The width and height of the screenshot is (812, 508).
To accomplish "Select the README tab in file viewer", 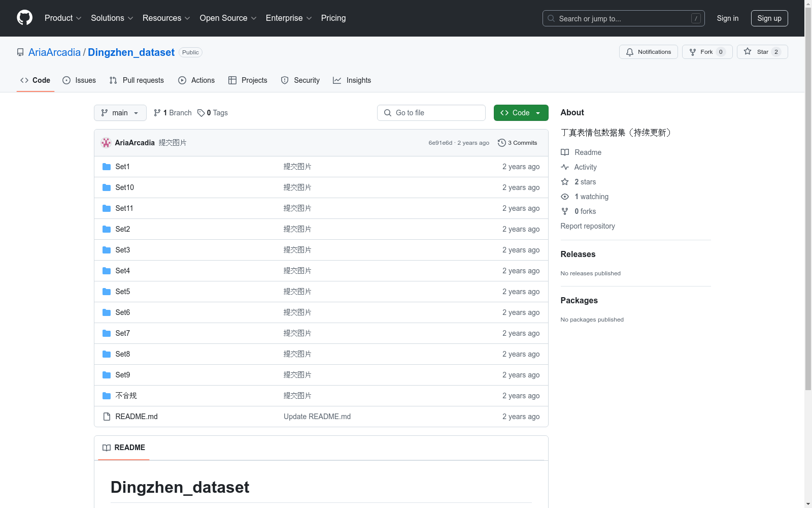I will pyautogui.click(x=124, y=448).
